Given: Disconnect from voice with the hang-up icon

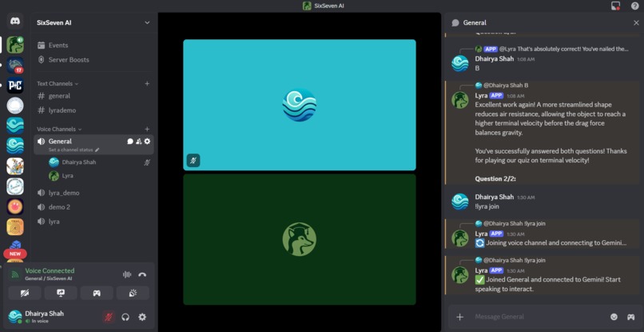Looking at the screenshot, I should pyautogui.click(x=142, y=274).
